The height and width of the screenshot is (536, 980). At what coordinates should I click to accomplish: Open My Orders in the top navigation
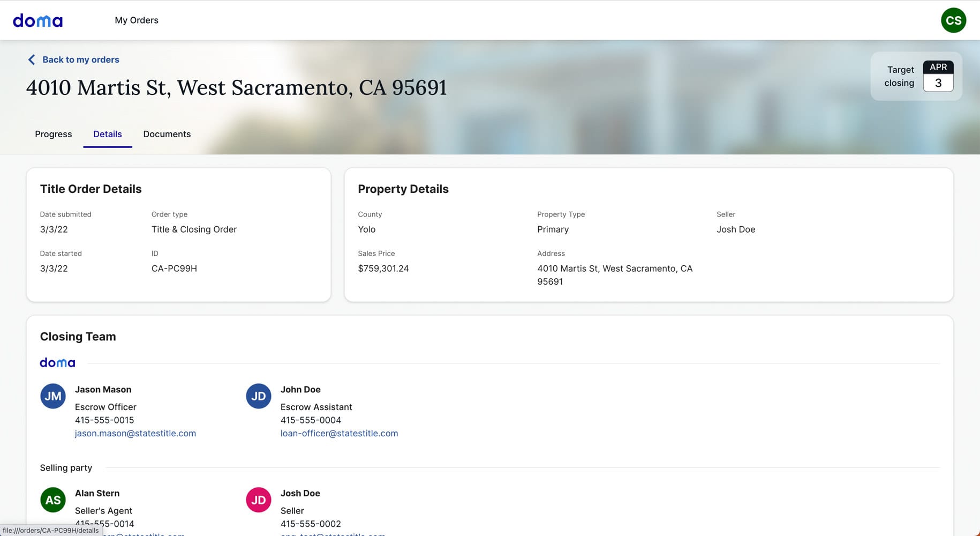[x=137, y=20]
